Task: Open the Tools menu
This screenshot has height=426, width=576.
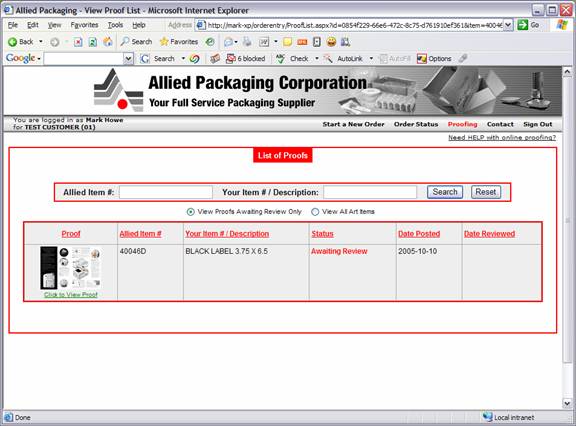Action: 115,25
